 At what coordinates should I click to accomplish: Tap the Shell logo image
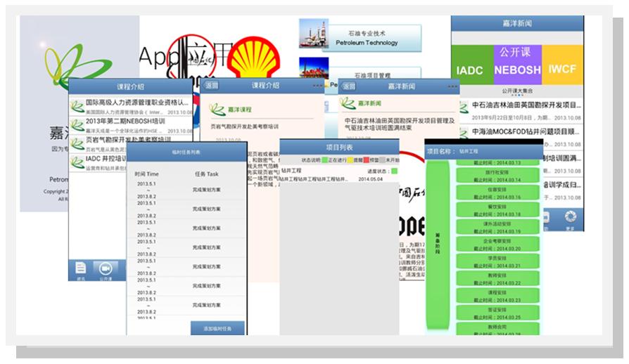pyautogui.click(x=253, y=58)
